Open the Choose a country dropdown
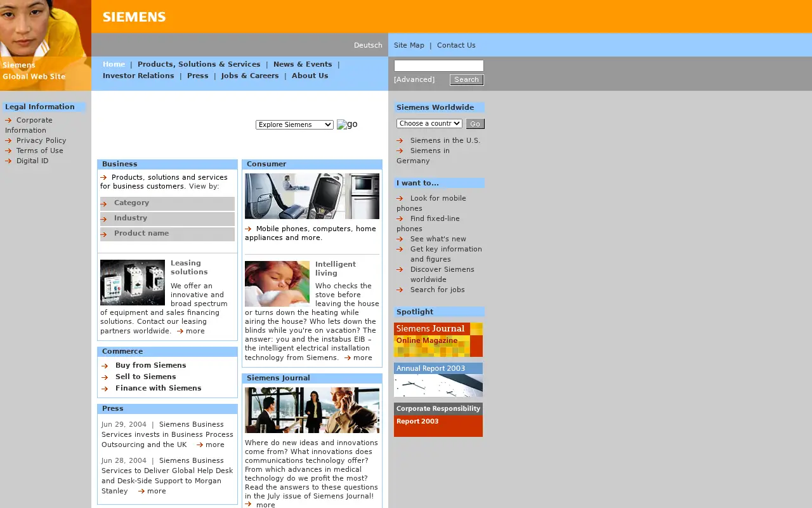Viewport: 812px width, 508px height. point(429,123)
